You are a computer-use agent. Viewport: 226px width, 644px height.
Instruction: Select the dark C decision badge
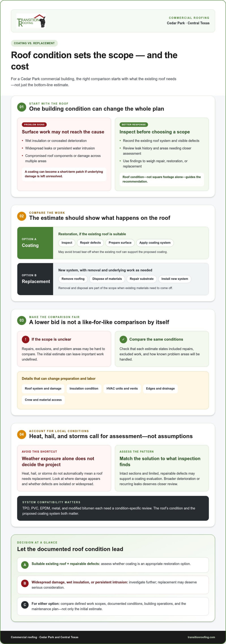(x=25, y=605)
